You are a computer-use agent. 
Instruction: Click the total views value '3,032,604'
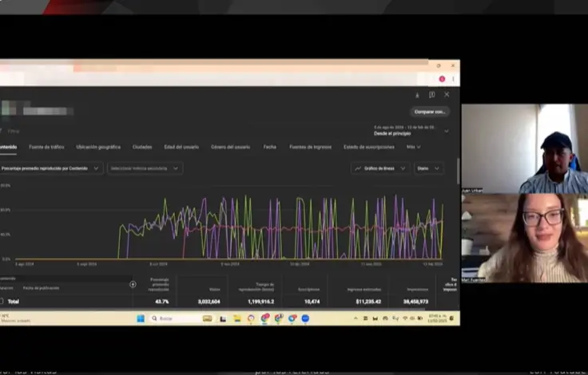[209, 302]
